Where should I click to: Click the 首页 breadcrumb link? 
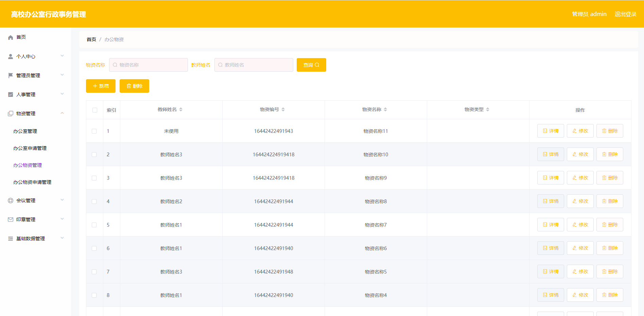click(x=91, y=39)
